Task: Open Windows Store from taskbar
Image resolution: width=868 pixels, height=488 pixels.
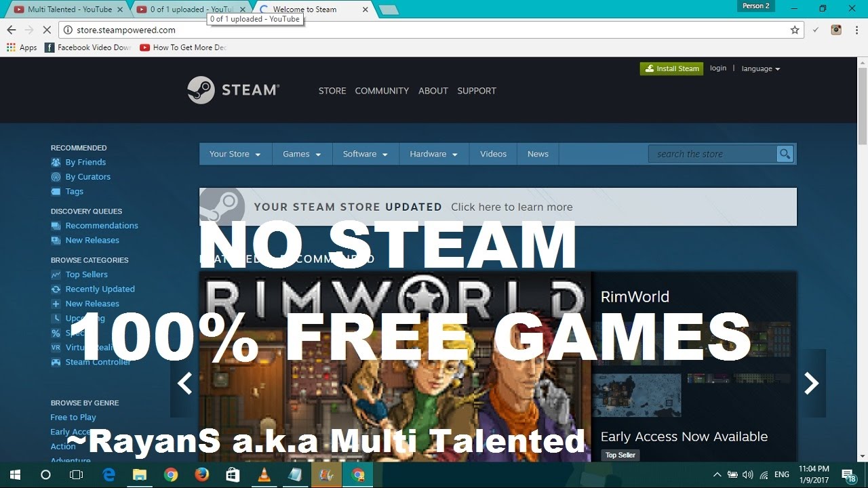Action: 233,474
